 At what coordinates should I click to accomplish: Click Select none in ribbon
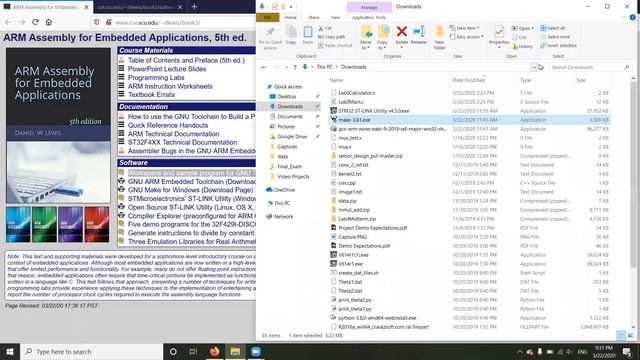555,37
